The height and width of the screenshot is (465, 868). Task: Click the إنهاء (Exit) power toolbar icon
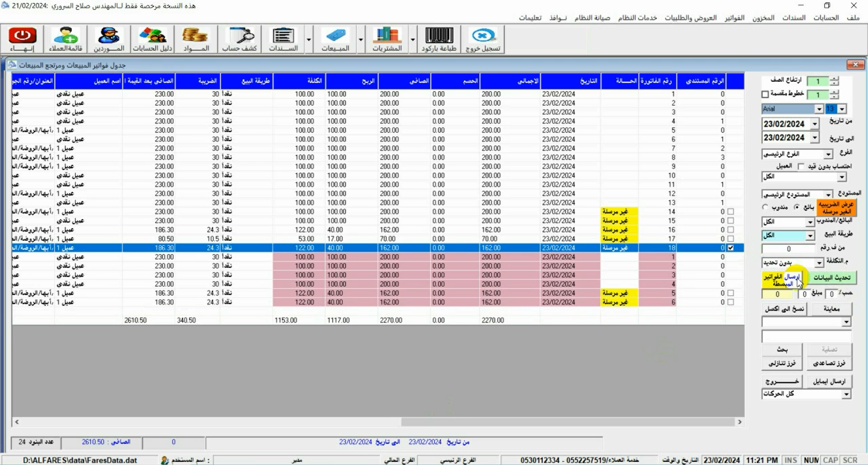click(23, 39)
